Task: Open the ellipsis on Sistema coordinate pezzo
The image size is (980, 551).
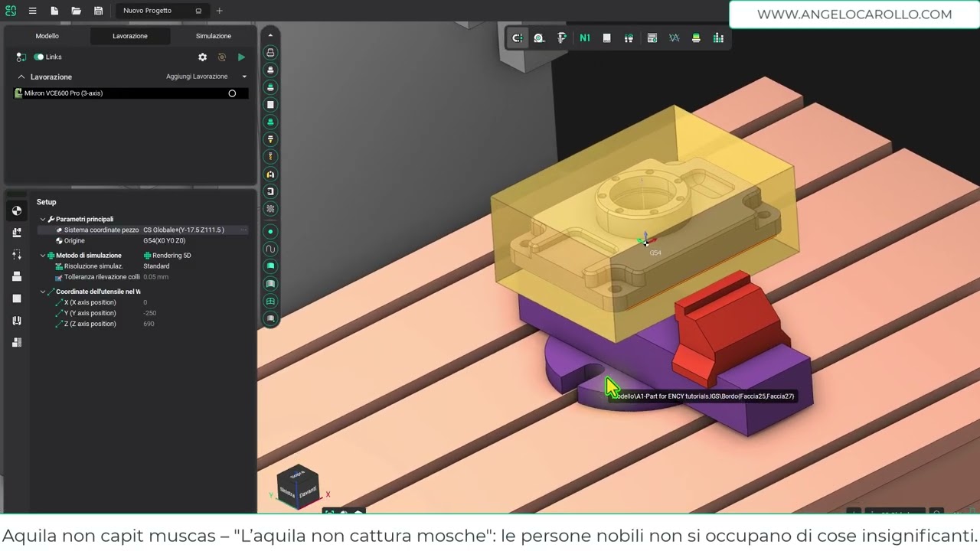Action: click(x=243, y=230)
